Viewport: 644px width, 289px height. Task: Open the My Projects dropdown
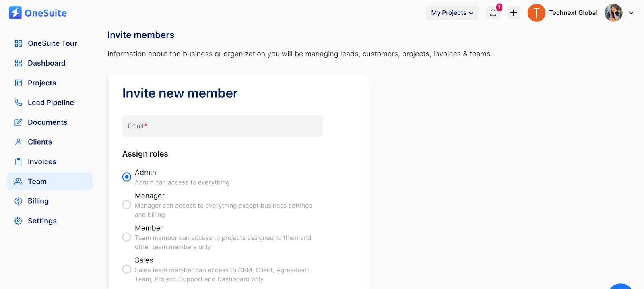tap(452, 13)
